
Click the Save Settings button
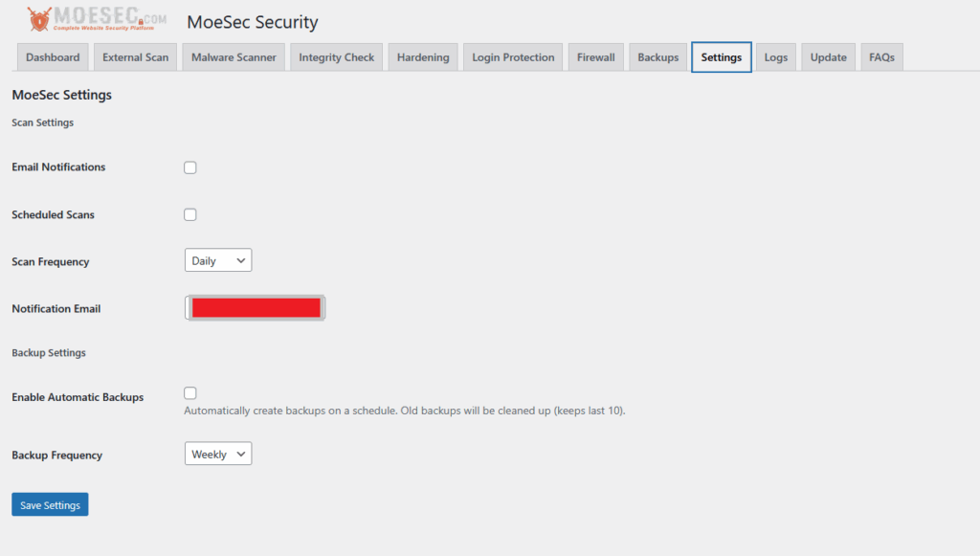click(x=50, y=504)
